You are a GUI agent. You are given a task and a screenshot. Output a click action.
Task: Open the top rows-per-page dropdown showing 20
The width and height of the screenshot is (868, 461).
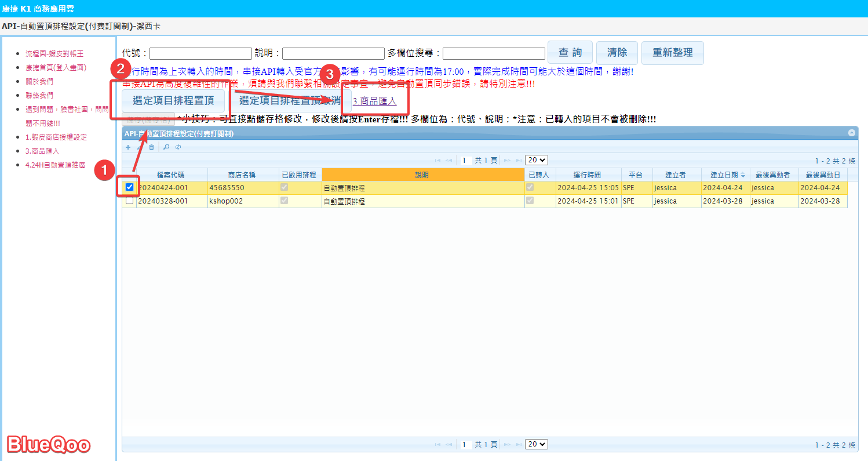click(536, 161)
